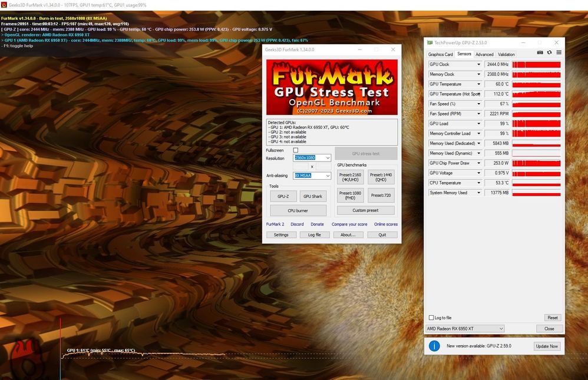Click the FurMark GPU Stress Test banner
The width and height of the screenshot is (588, 380).
point(332,87)
